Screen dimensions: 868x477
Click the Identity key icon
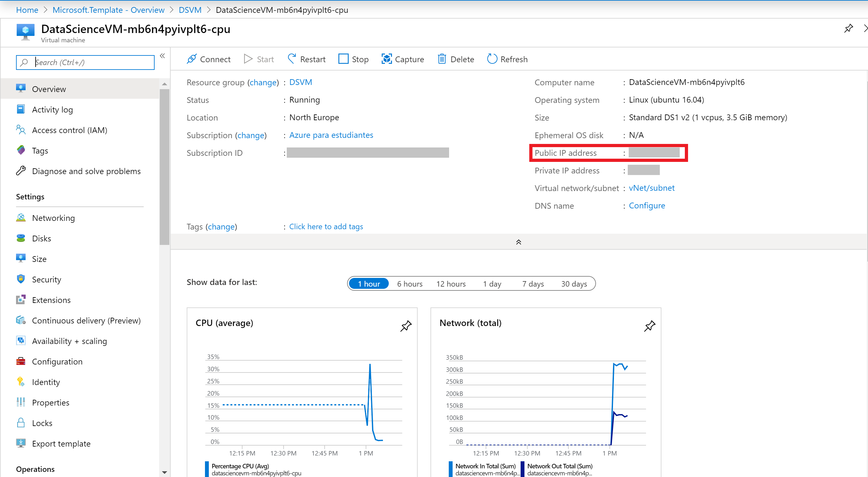click(21, 382)
